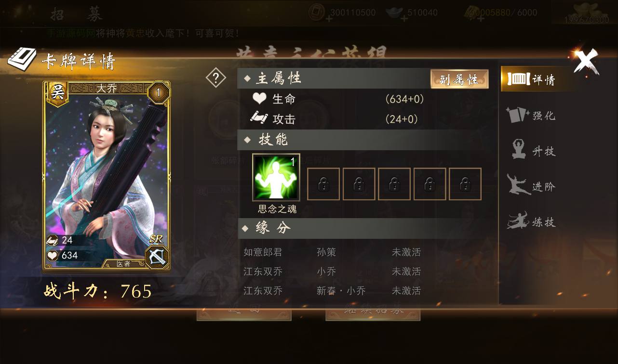Open the question mark help icon
Screen dimensions: 618x364
click(215, 78)
